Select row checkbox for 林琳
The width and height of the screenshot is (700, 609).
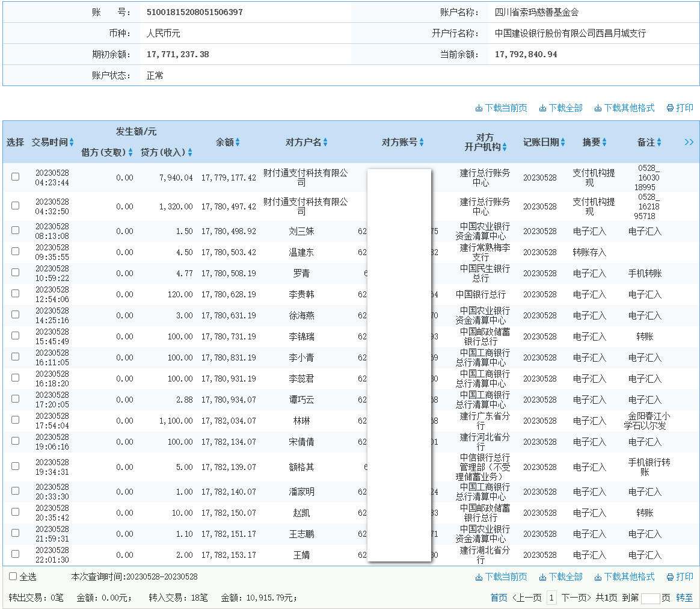[x=15, y=419]
